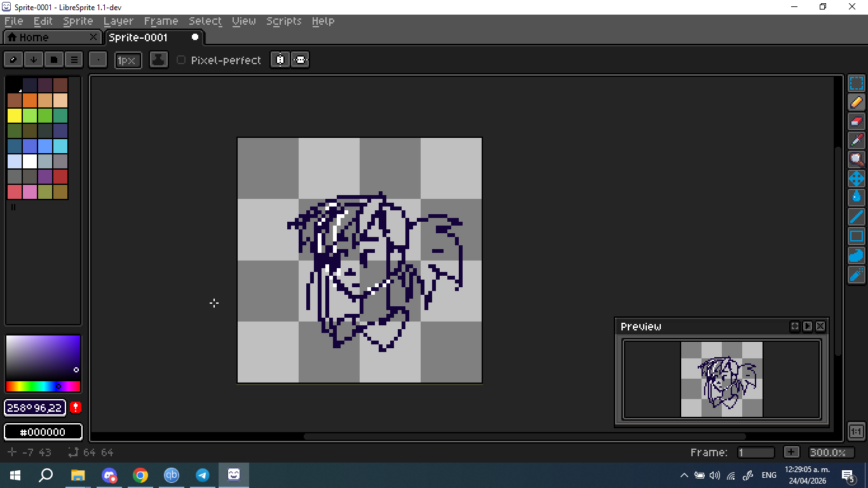Viewport: 868px width, 488px height.
Task: Add a new frame with plus button
Action: [791, 452]
